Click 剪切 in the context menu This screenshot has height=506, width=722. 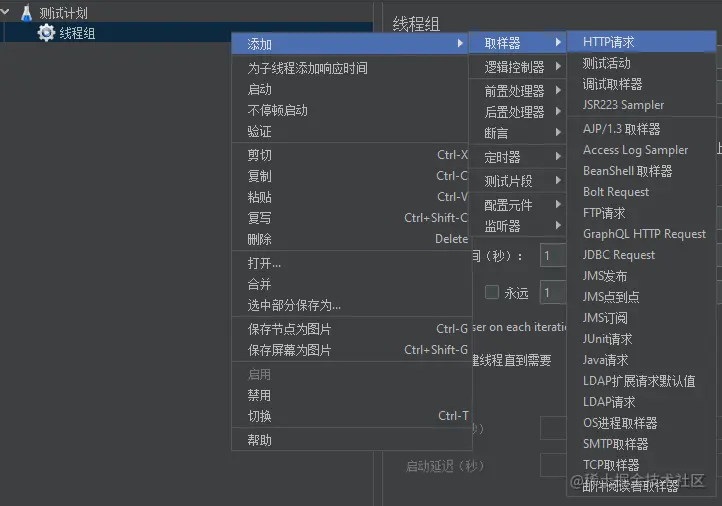[352, 155]
